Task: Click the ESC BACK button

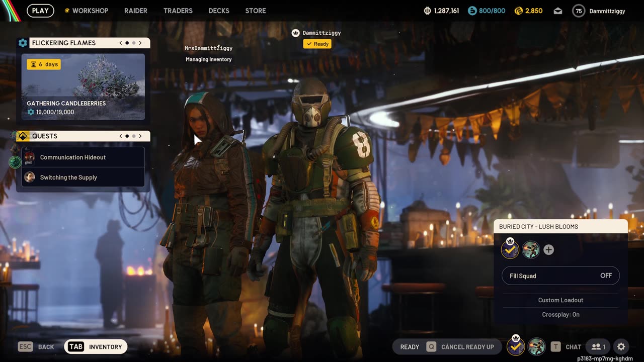Action: pyautogui.click(x=36, y=347)
